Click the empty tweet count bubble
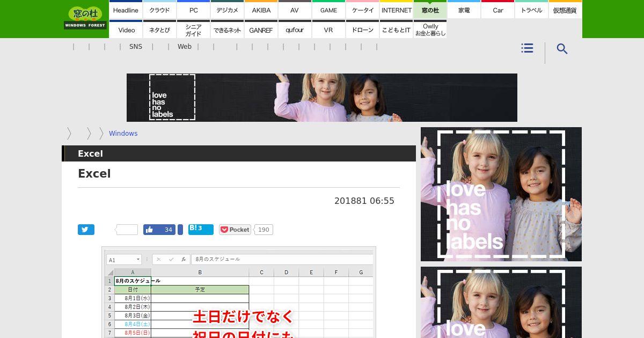Image resolution: width=644 pixels, height=338 pixels. click(127, 230)
